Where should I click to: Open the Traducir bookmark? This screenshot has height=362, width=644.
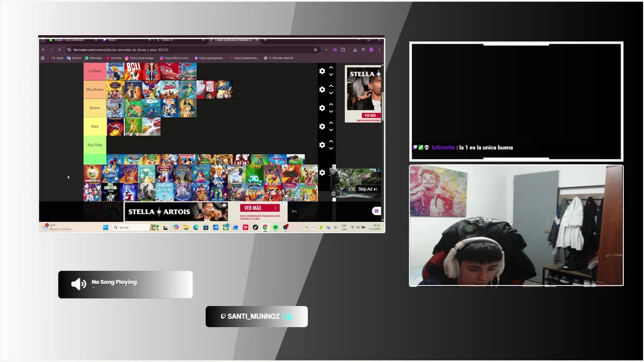(74, 58)
